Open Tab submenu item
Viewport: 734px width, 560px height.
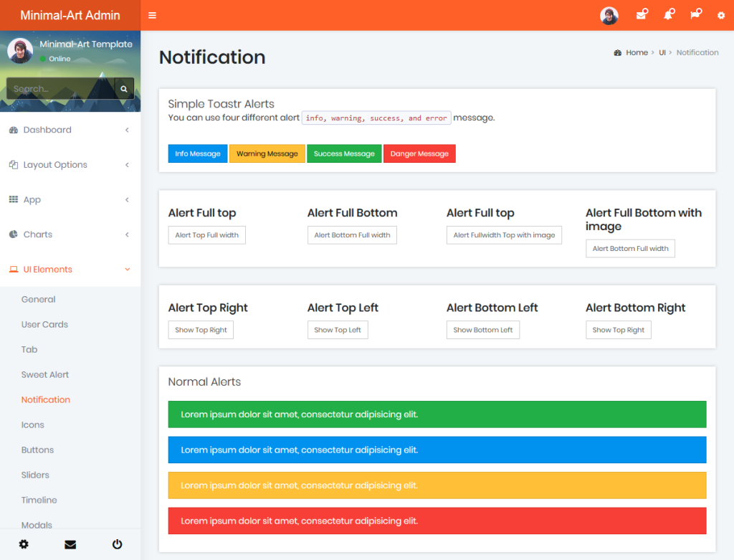click(x=29, y=349)
